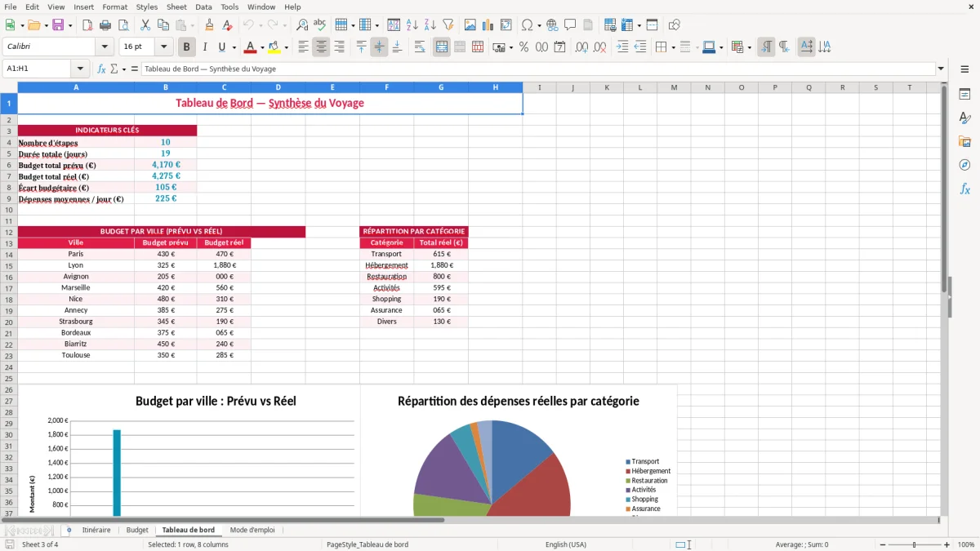Screen dimensions: 980x551
Task: Insert an image
Action: [x=470, y=25]
